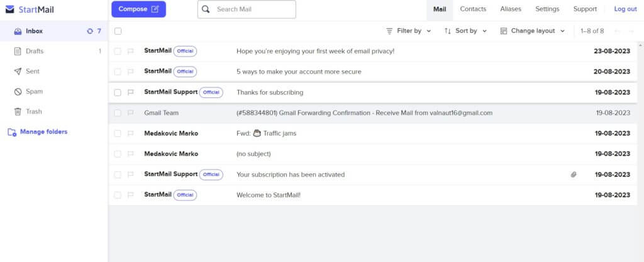Open the Support tab
The image size is (644, 262).
[x=585, y=9]
